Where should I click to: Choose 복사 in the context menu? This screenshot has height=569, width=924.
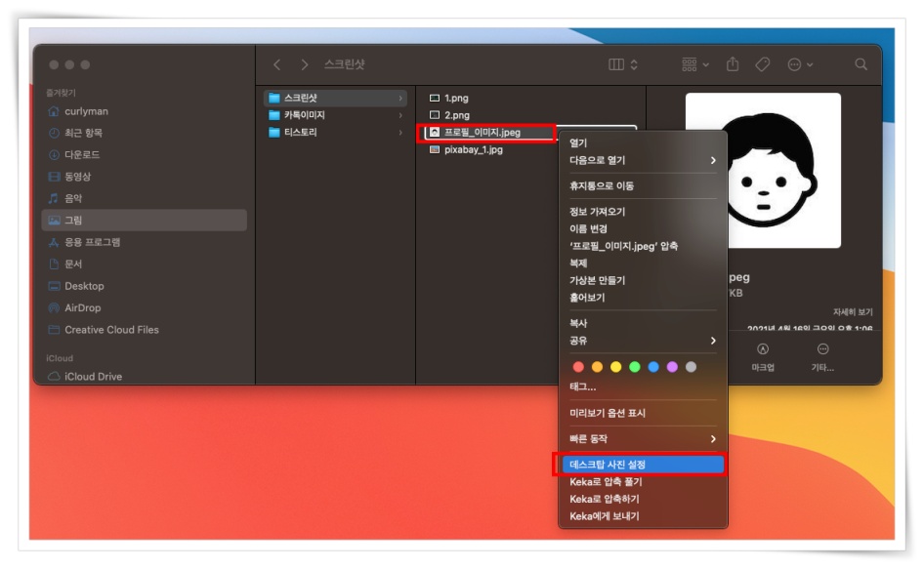tap(643, 323)
